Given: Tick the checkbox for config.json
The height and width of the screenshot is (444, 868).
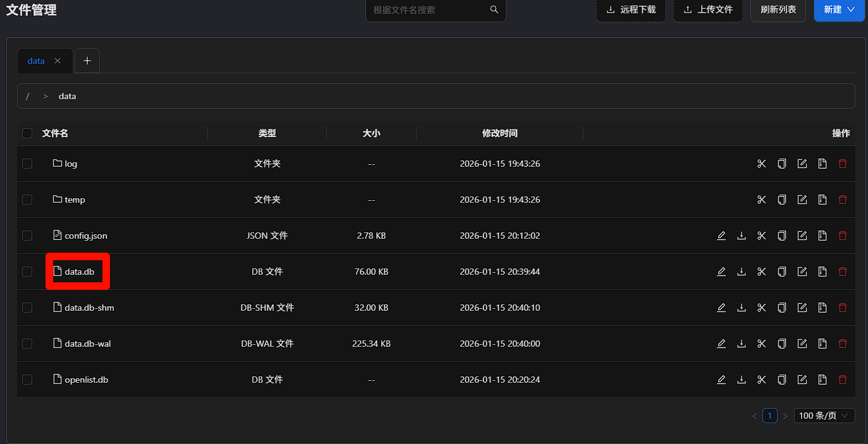Looking at the screenshot, I should [27, 236].
